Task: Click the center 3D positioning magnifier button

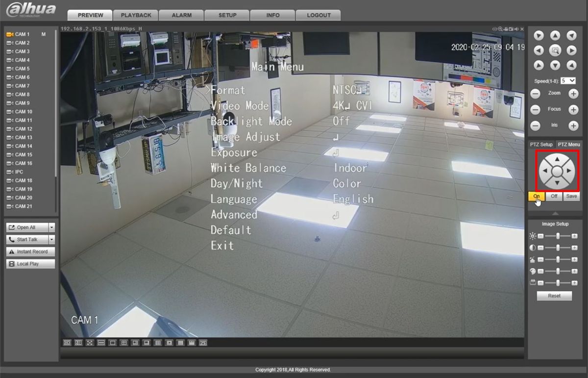Action: pos(555,50)
